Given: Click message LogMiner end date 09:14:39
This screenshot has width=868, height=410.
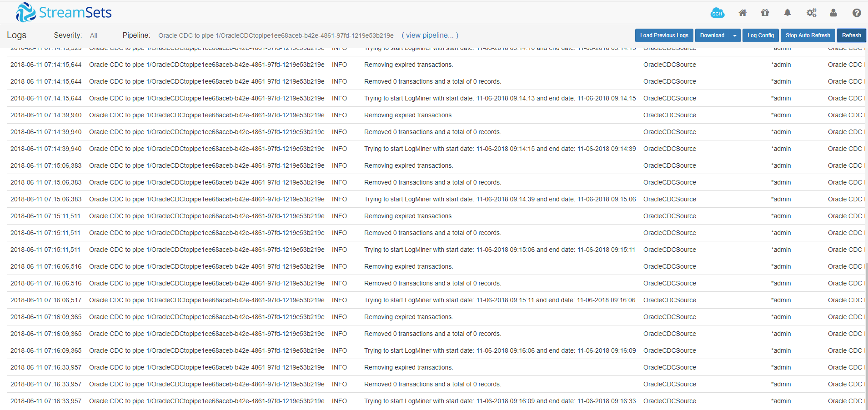Looking at the screenshot, I should [500, 149].
